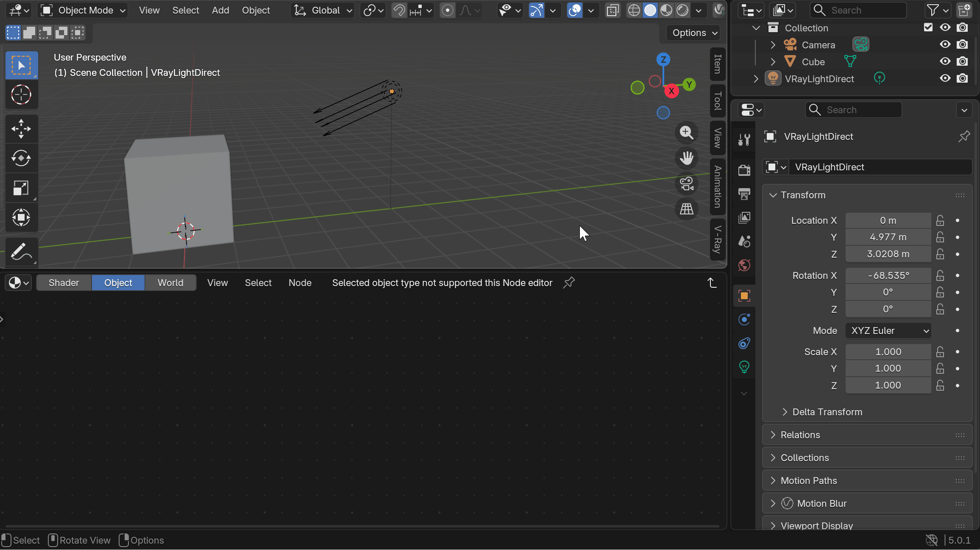Open the XYZ Euler rotation mode dropdown
980x550 pixels.
click(x=888, y=331)
